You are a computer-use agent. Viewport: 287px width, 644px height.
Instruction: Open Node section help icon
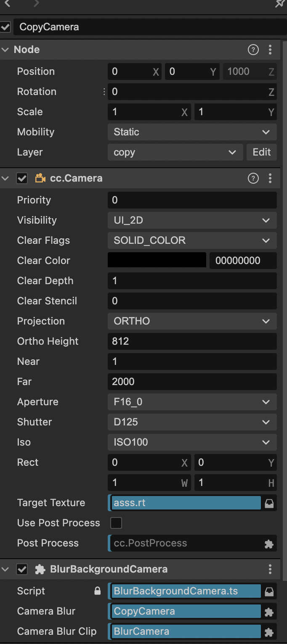coord(253,50)
